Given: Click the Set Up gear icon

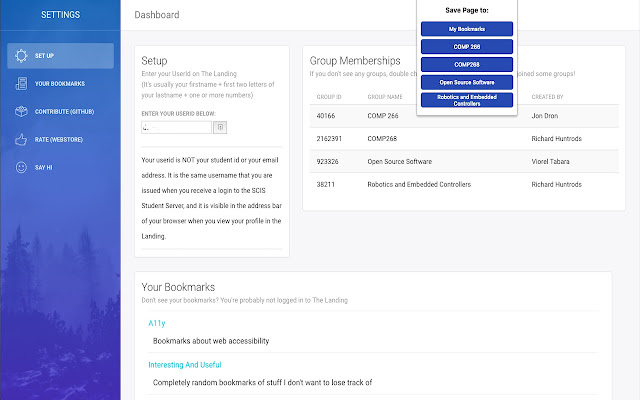Looking at the screenshot, I should pos(22,56).
